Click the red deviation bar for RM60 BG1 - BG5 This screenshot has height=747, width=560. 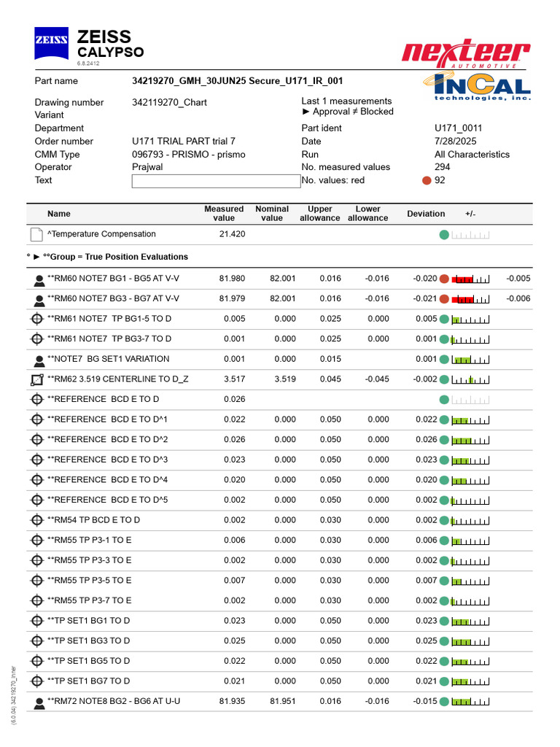[x=463, y=279]
